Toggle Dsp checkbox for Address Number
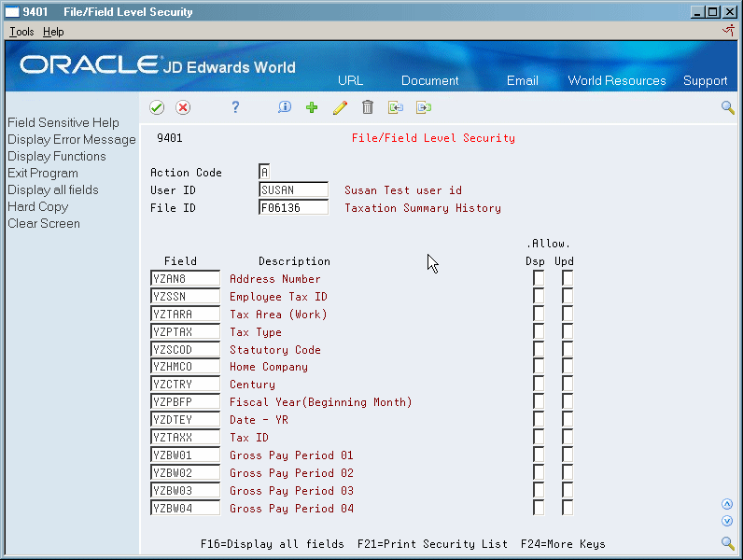Viewport: 743px width, 560px height. point(539,278)
